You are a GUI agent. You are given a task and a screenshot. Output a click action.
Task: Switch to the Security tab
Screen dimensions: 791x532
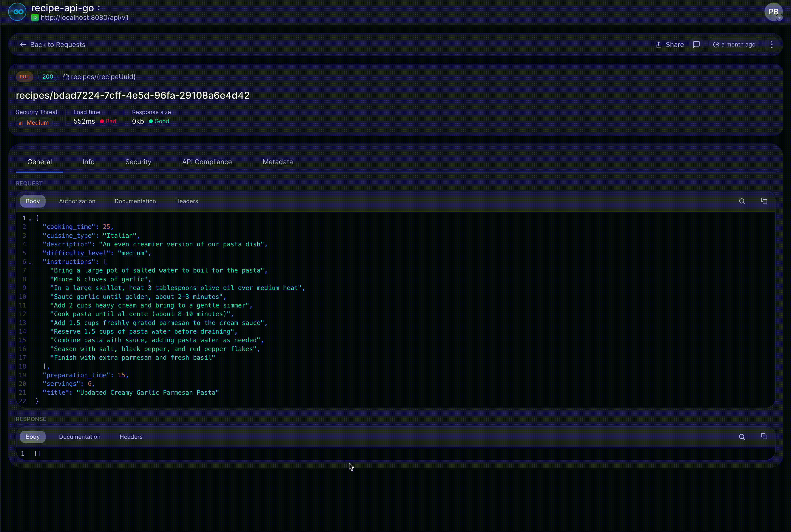[138, 162]
